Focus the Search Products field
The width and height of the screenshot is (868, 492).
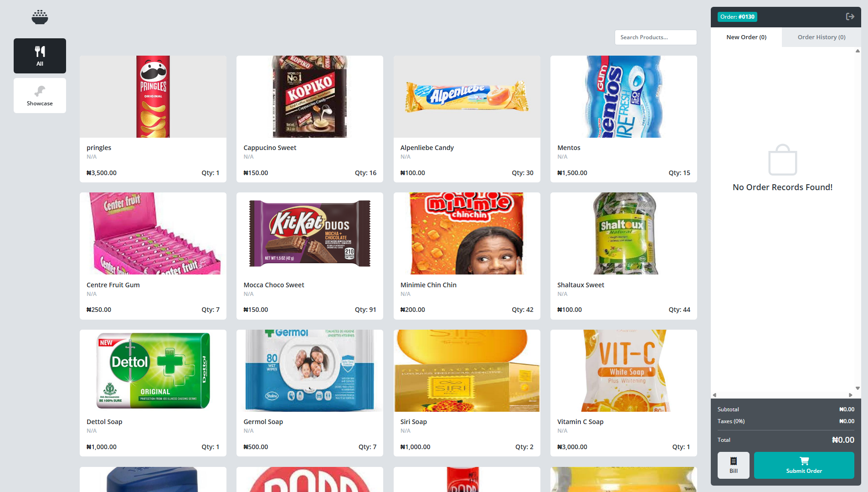656,37
